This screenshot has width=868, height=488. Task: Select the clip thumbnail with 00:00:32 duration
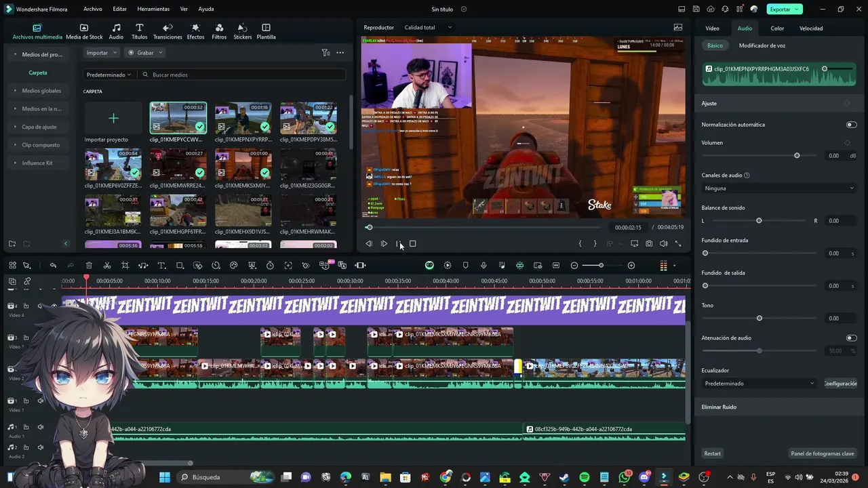pos(178,118)
